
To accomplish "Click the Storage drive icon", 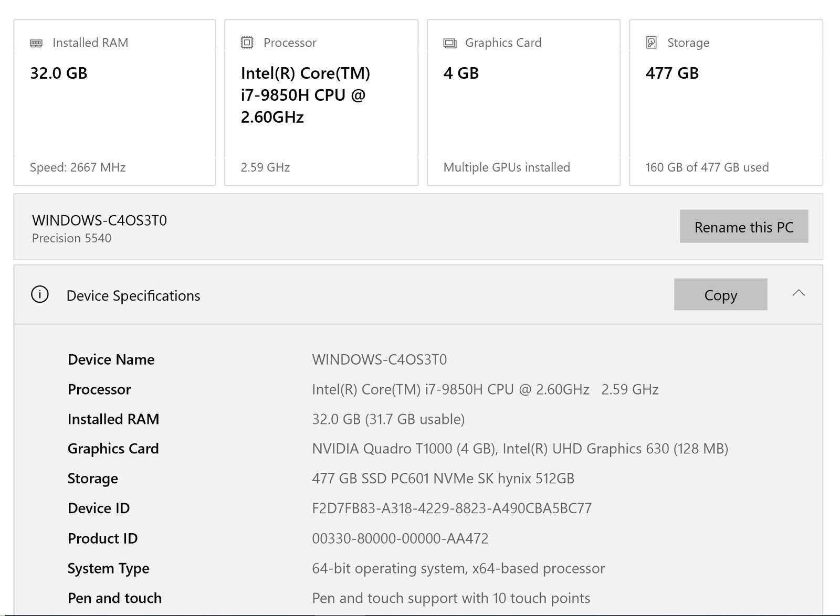I will (652, 43).
